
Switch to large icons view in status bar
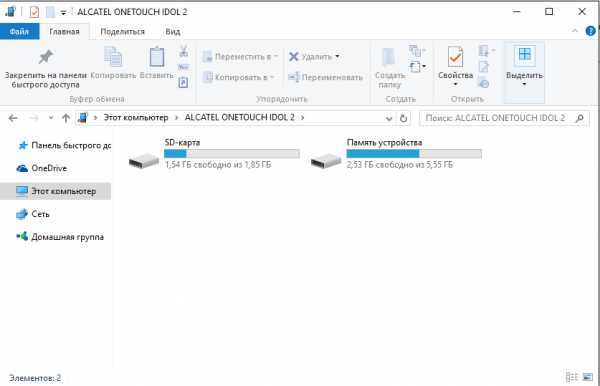pos(588,377)
